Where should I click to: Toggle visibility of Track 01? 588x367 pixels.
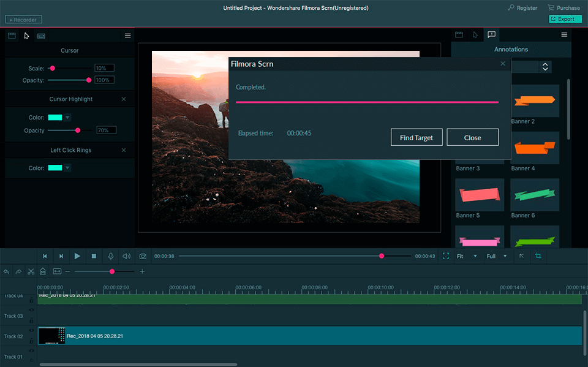coord(31,350)
